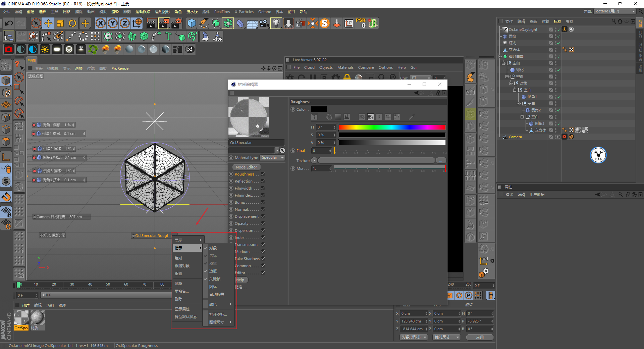Image resolution: width=644 pixels, height=349 pixels.
Task: Open the 界面 octane layout dropdown
Action: (x=615, y=11)
